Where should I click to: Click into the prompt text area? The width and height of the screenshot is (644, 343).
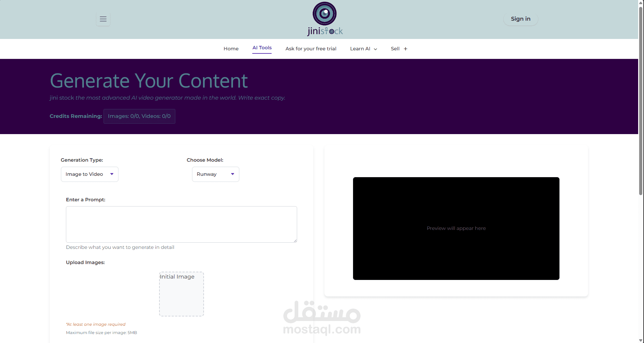[182, 224]
